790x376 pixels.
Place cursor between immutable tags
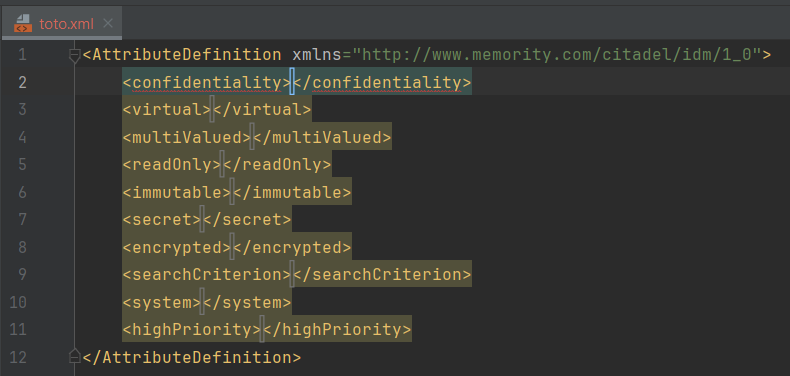[x=232, y=192]
